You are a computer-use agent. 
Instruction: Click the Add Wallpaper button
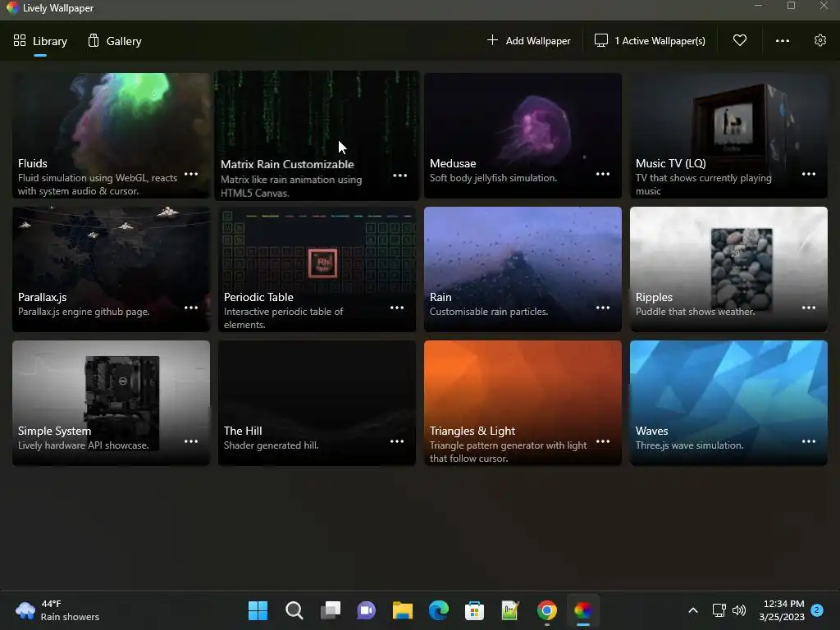(529, 41)
